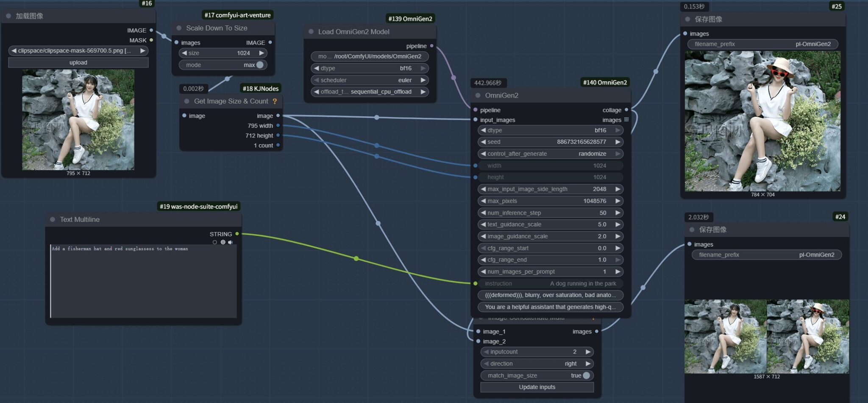Increase size 1024 with its right arrow
Viewport: 868px width, 403px height.
point(262,53)
